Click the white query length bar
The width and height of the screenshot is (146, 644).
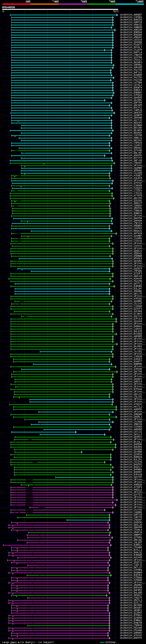pos(60,10)
